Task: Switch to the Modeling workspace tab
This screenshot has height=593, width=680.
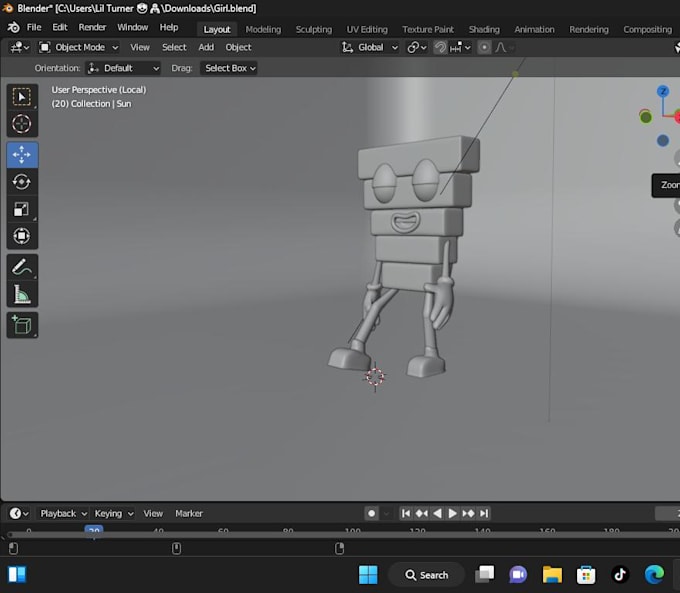Action: [x=263, y=29]
